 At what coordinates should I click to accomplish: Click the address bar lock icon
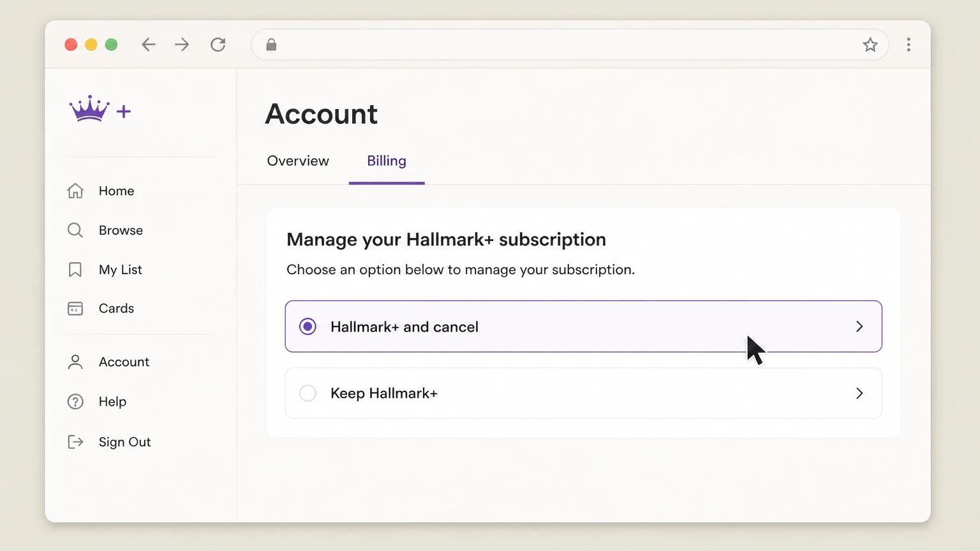pyautogui.click(x=271, y=45)
